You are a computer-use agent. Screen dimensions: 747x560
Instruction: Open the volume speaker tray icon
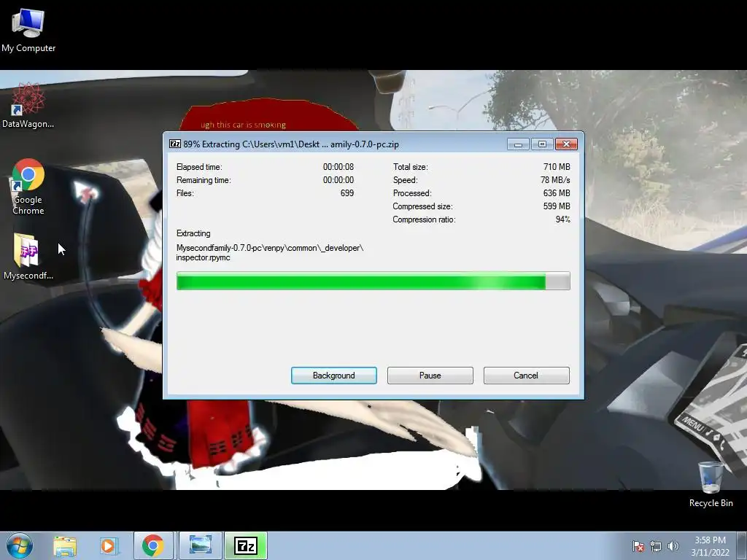tap(673, 546)
